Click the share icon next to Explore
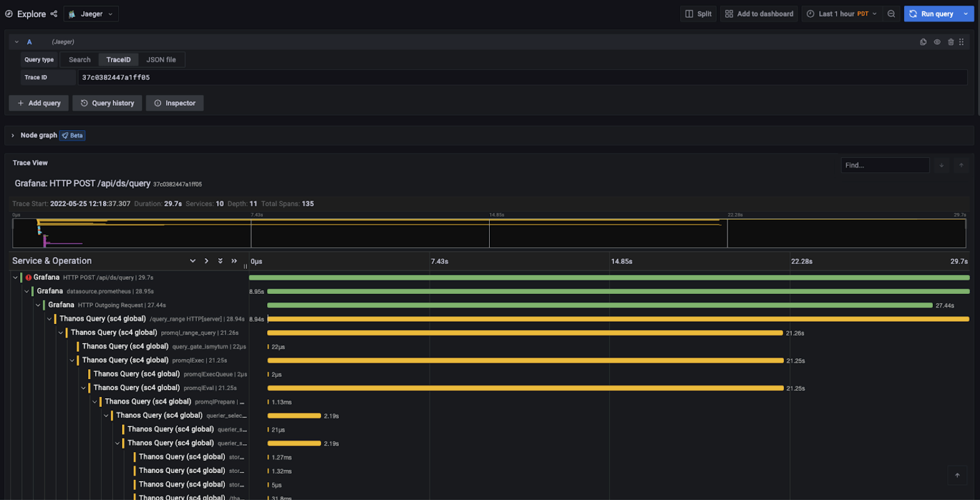 [54, 14]
